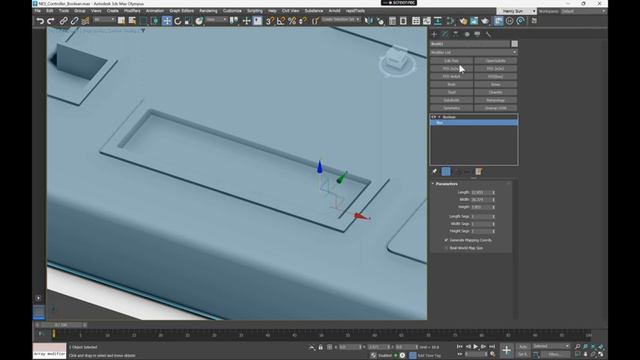This screenshot has height=360, width=640.
Task: Uncheck Generate Mapping Coords
Action: pos(446,240)
